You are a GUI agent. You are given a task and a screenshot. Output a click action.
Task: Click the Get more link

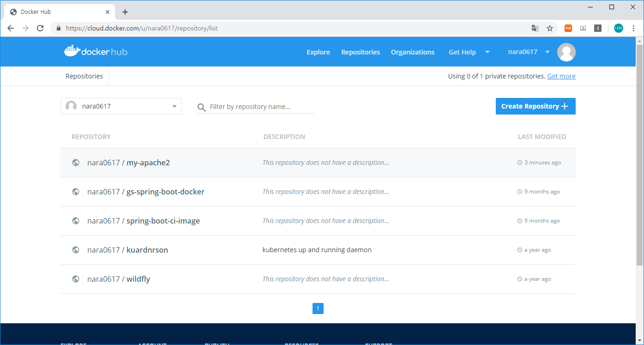point(561,76)
